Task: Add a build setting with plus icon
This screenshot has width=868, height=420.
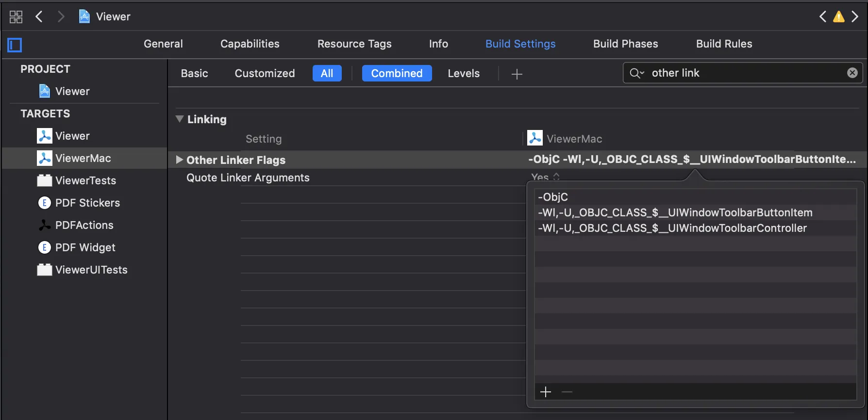Action: (517, 74)
